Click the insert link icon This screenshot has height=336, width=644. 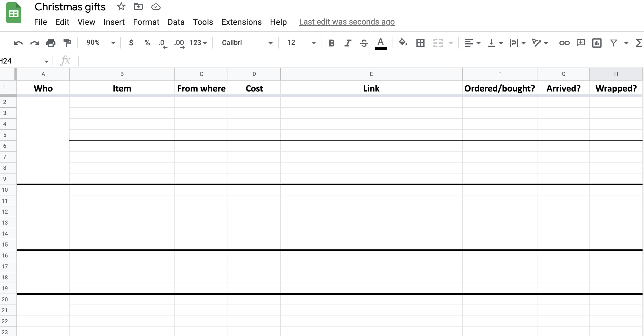564,43
